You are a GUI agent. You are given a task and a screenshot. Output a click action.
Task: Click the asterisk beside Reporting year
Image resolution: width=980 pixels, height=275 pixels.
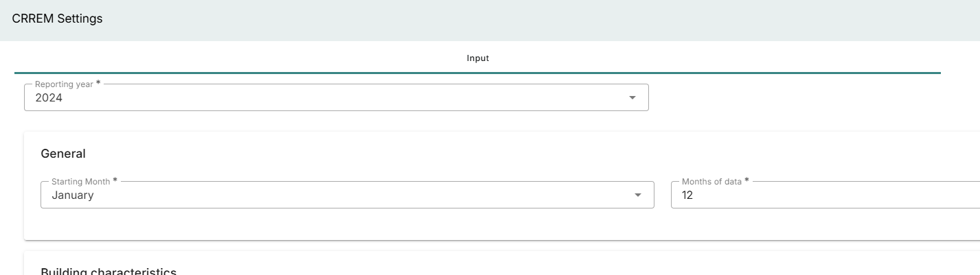tap(98, 83)
